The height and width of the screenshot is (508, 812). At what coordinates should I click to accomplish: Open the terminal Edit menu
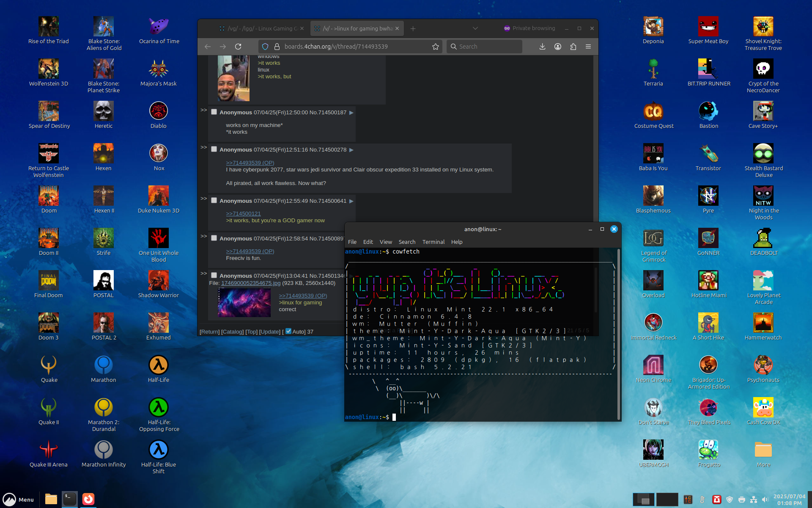(368, 242)
